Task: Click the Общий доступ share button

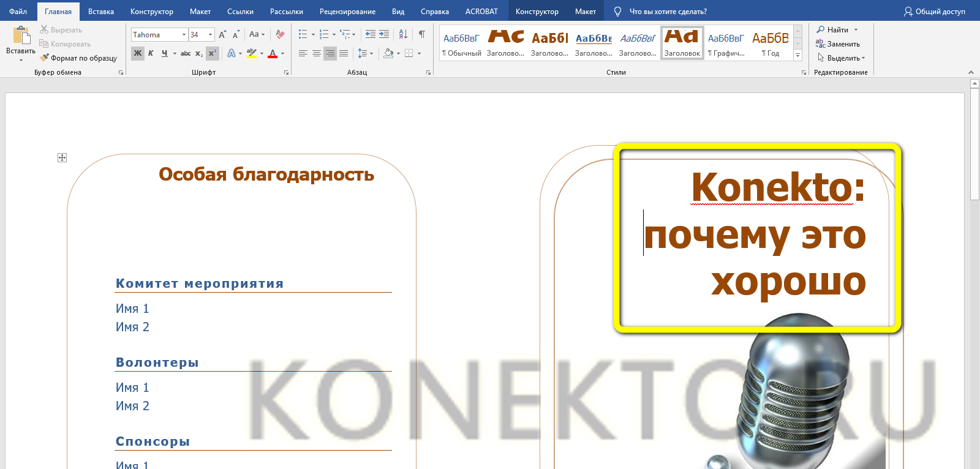Action: point(935,12)
